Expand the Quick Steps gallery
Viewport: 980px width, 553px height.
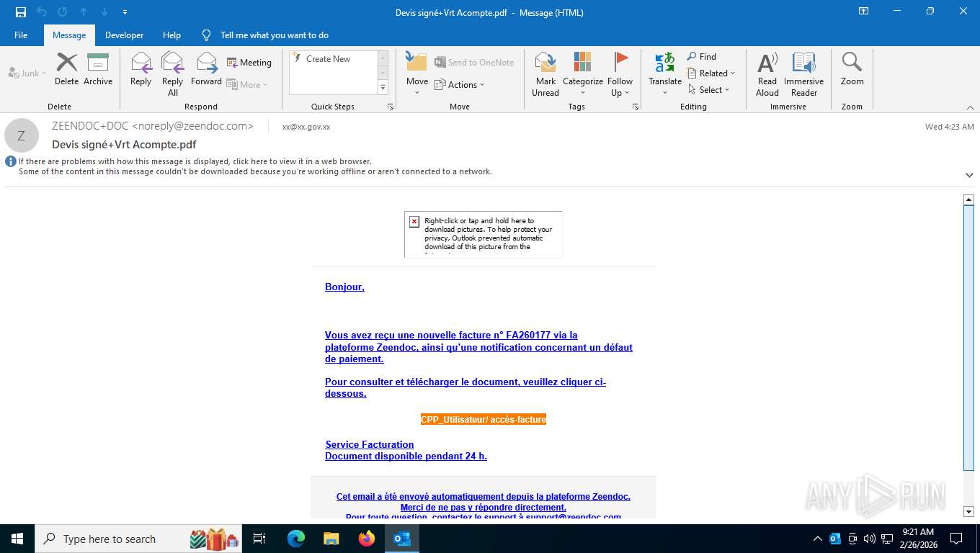(x=383, y=88)
